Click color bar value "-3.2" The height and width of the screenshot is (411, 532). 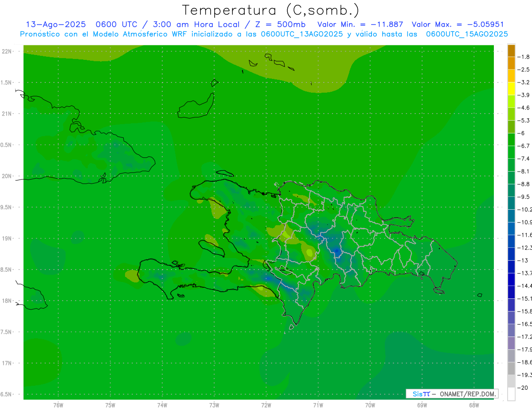point(524,82)
